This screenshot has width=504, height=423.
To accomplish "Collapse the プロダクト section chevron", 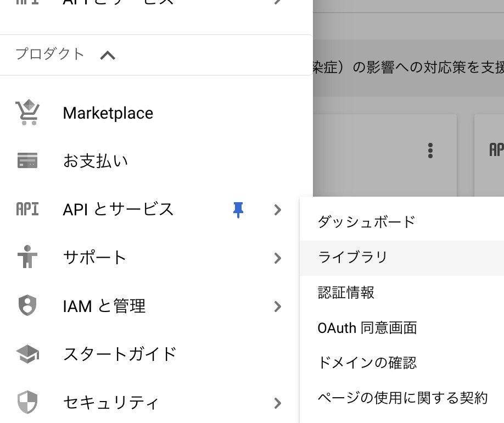I will pyautogui.click(x=108, y=55).
